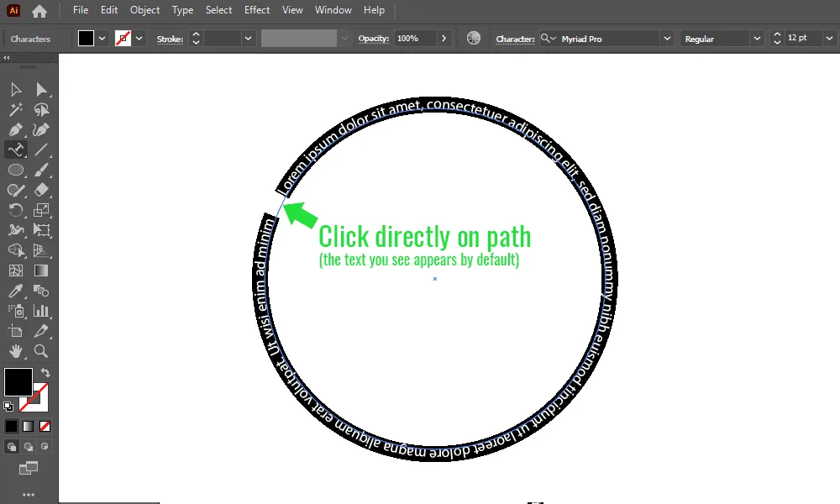The width and height of the screenshot is (840, 504).
Task: Select the Perspective Grid tool
Action: coord(41,250)
